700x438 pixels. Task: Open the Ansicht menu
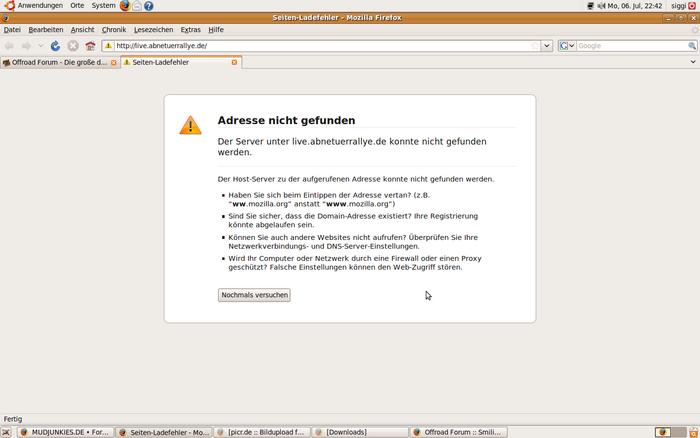[83, 29]
